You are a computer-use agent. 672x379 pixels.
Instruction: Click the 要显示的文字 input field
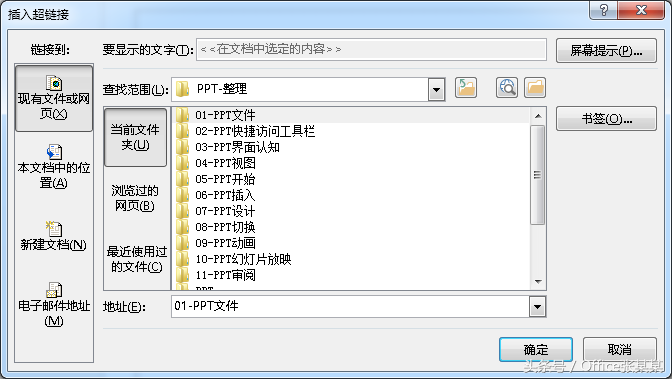pos(371,50)
